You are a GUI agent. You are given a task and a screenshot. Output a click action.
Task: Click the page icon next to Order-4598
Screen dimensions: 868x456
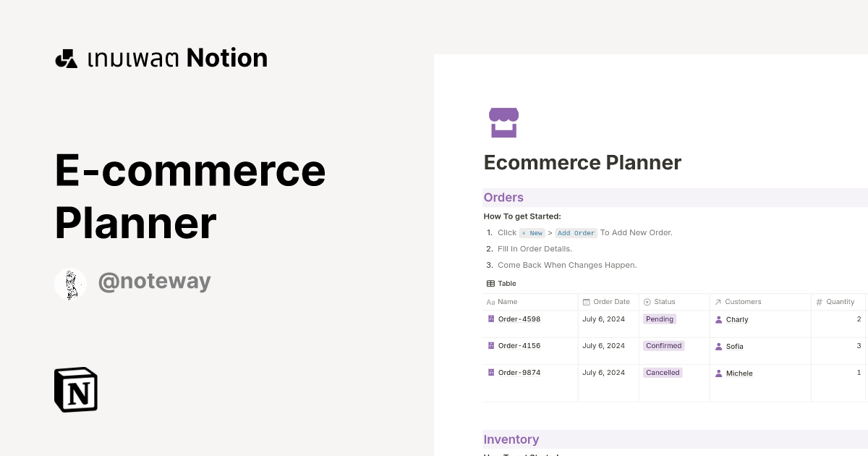[x=490, y=318]
